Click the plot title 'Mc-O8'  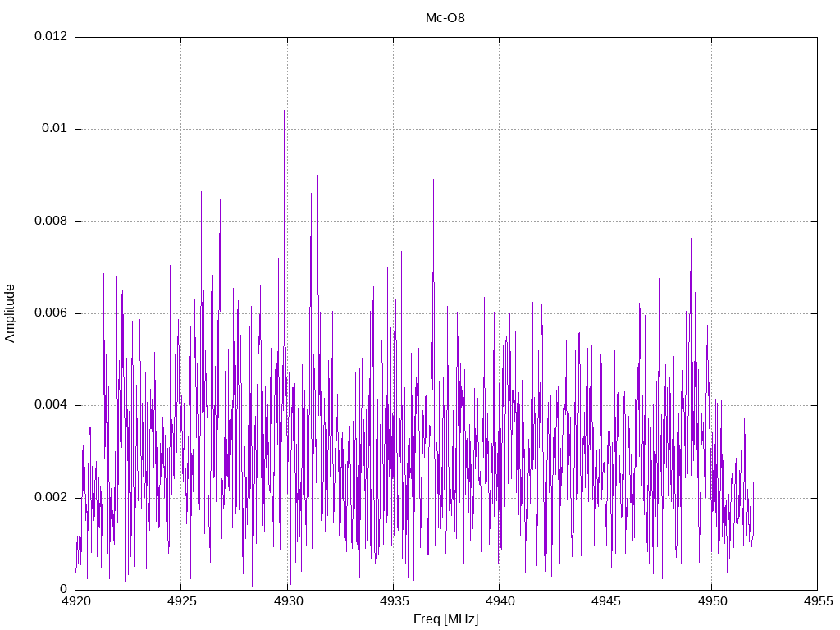tap(445, 18)
